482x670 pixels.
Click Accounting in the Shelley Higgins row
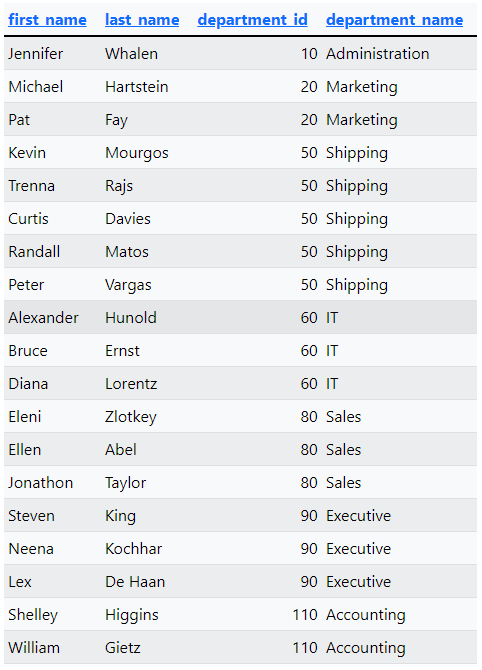point(365,615)
